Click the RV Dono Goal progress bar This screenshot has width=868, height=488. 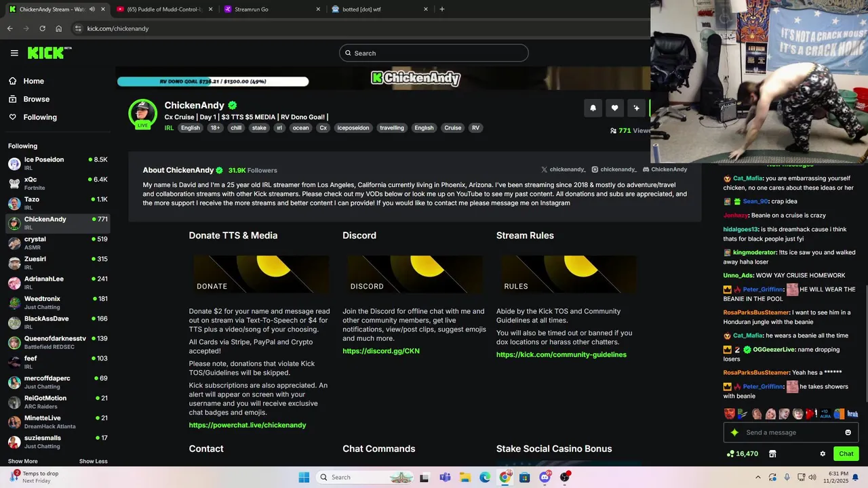coord(213,81)
